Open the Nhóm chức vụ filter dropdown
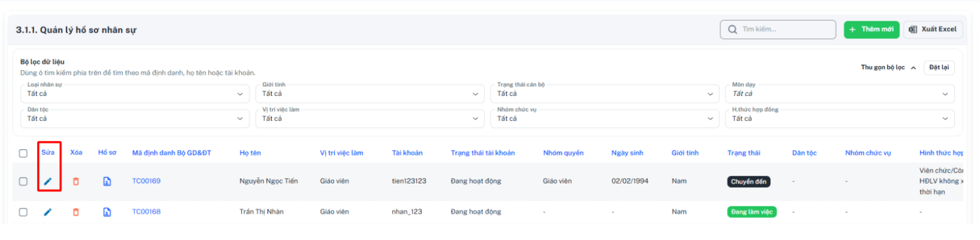The image size is (980, 240). (605, 118)
